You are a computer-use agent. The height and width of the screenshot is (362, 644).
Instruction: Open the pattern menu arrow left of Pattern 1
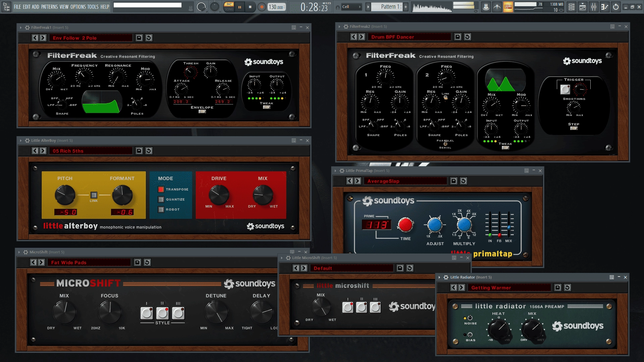(x=368, y=7)
